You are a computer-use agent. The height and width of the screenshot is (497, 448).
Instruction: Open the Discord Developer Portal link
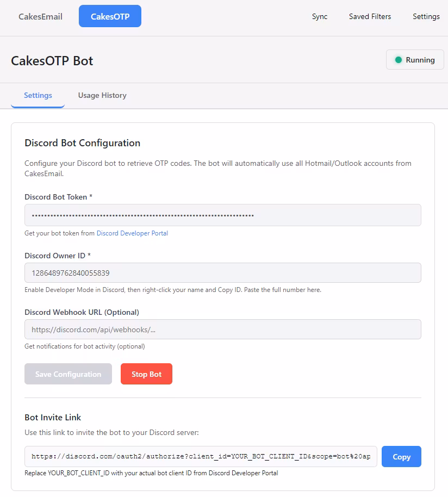tap(132, 233)
